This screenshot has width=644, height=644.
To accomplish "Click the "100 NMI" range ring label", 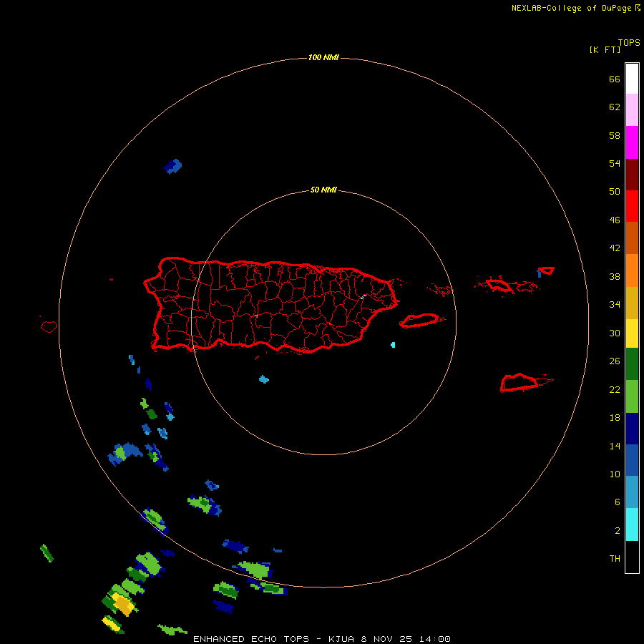I will [323, 57].
